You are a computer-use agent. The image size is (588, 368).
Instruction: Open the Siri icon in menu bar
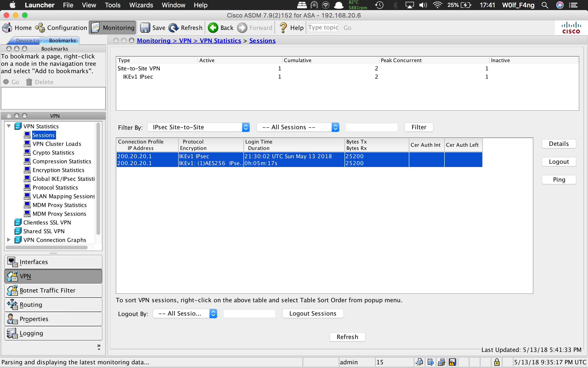tap(560, 5)
